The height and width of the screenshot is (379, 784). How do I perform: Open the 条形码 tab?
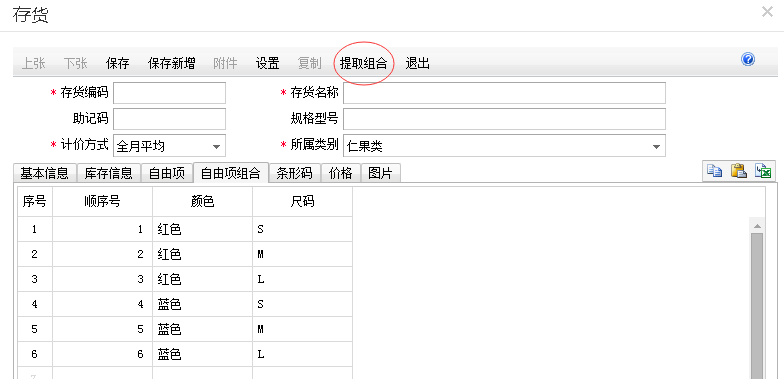pyautogui.click(x=295, y=174)
